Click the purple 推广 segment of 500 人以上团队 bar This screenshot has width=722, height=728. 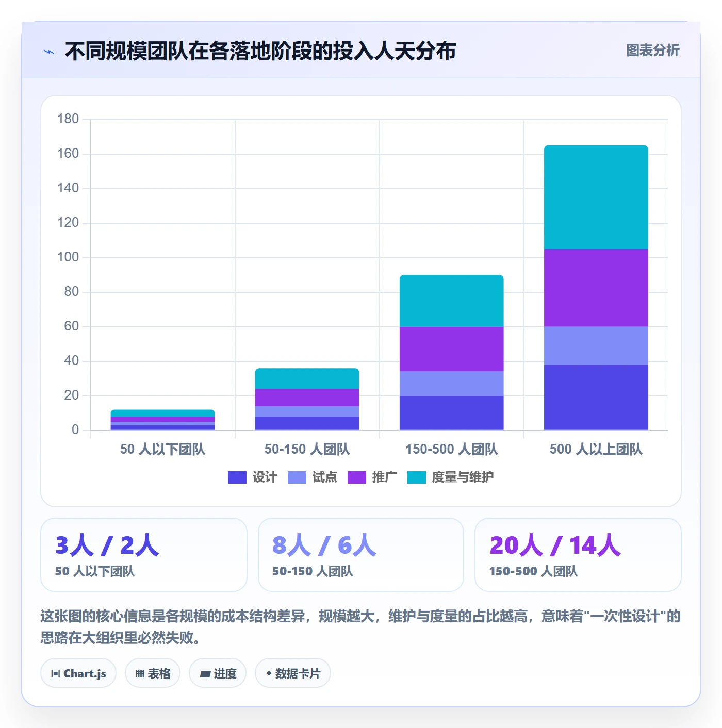[596, 288]
